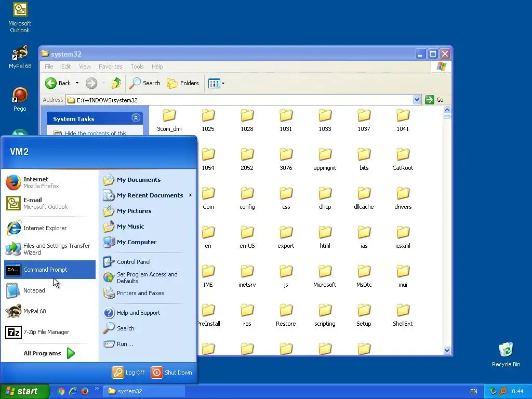The image size is (532, 399).
Task: Open the Address bar dropdown arrow
Action: tap(417, 100)
